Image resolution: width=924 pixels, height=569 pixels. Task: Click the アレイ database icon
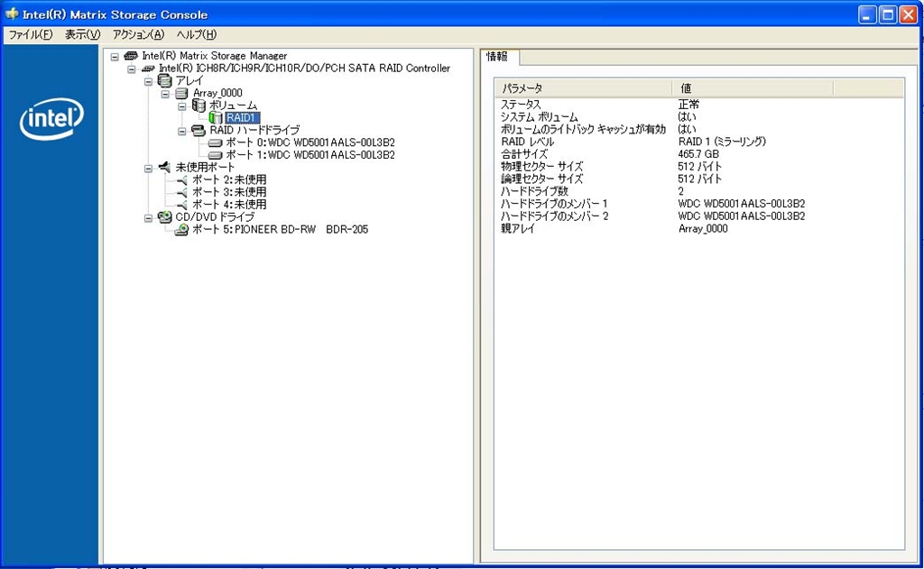(165, 80)
